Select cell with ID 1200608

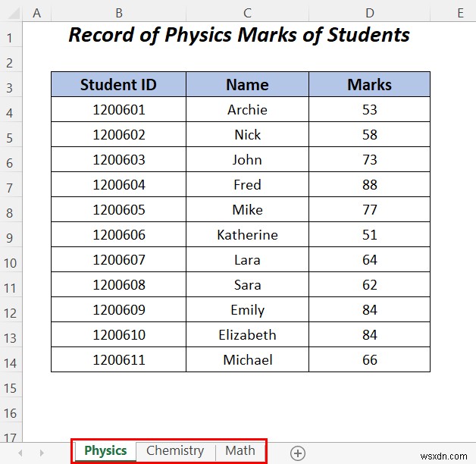[119, 284]
